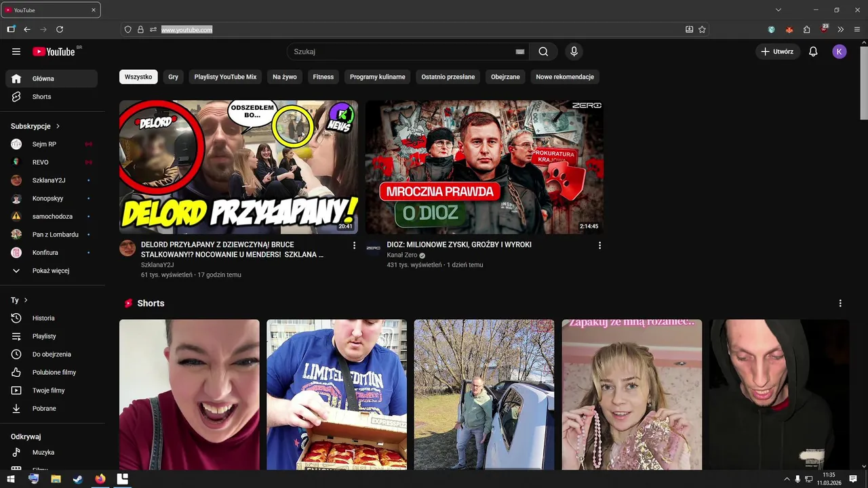Show more tools overflow chevron in toolbar
The width and height of the screenshot is (868, 488).
(x=841, y=30)
